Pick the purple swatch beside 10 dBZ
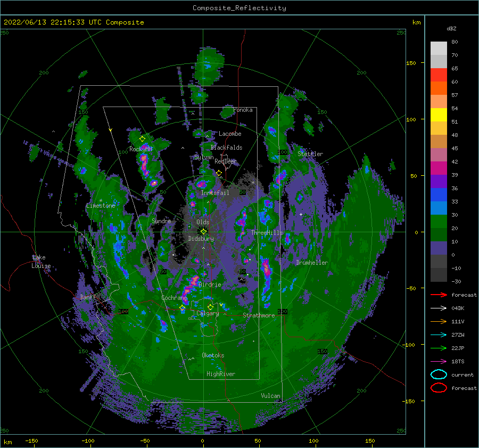Screen dimensions: 479x448 point(439,248)
